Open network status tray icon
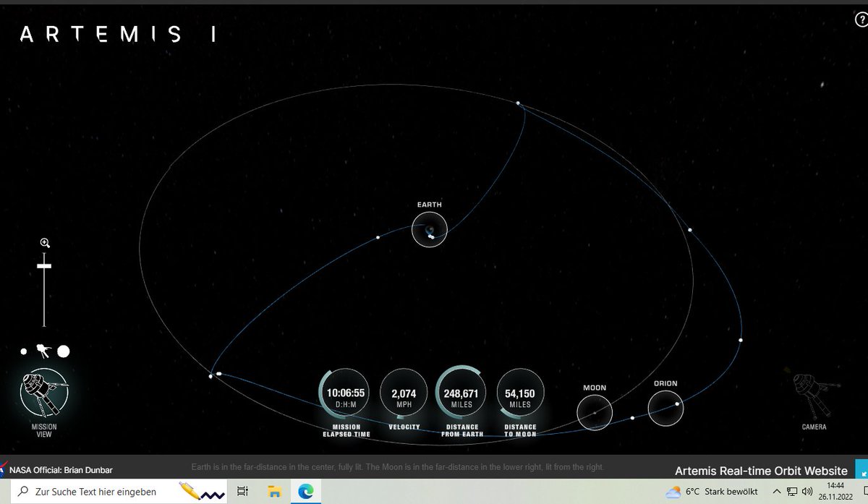Image resolution: width=868 pixels, height=504 pixels. 793,492
